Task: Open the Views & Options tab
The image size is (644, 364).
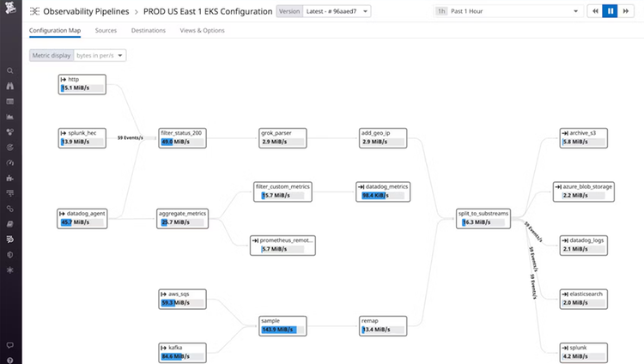Action: pos(202,30)
